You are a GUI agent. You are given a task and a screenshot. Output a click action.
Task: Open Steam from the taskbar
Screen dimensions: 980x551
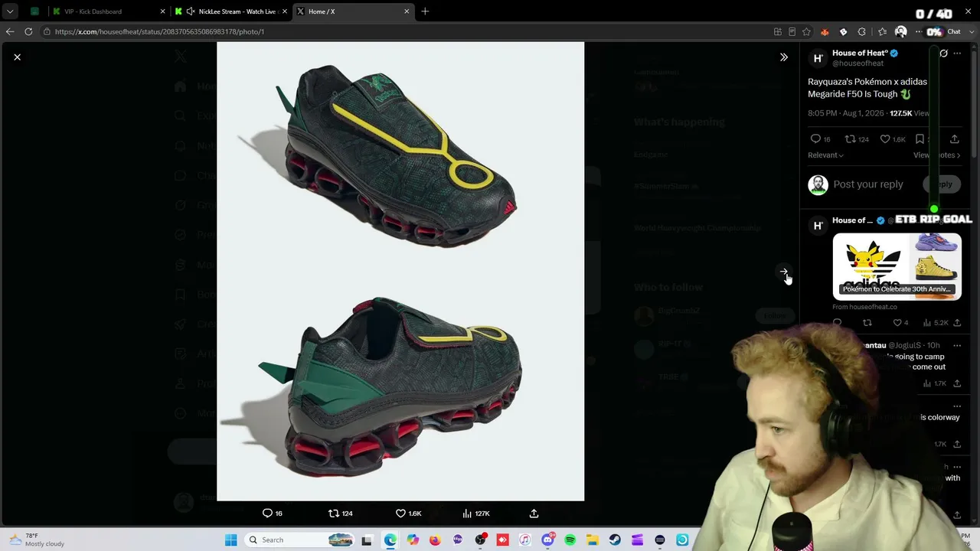615,540
